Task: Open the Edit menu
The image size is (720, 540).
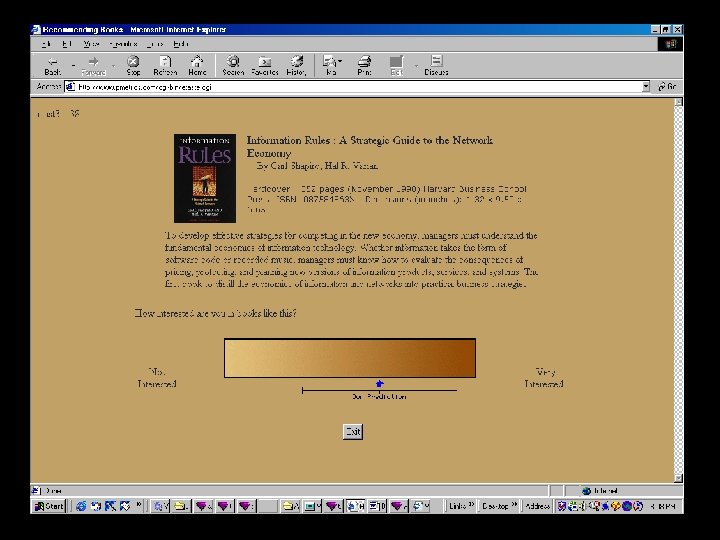Action: tap(68, 44)
